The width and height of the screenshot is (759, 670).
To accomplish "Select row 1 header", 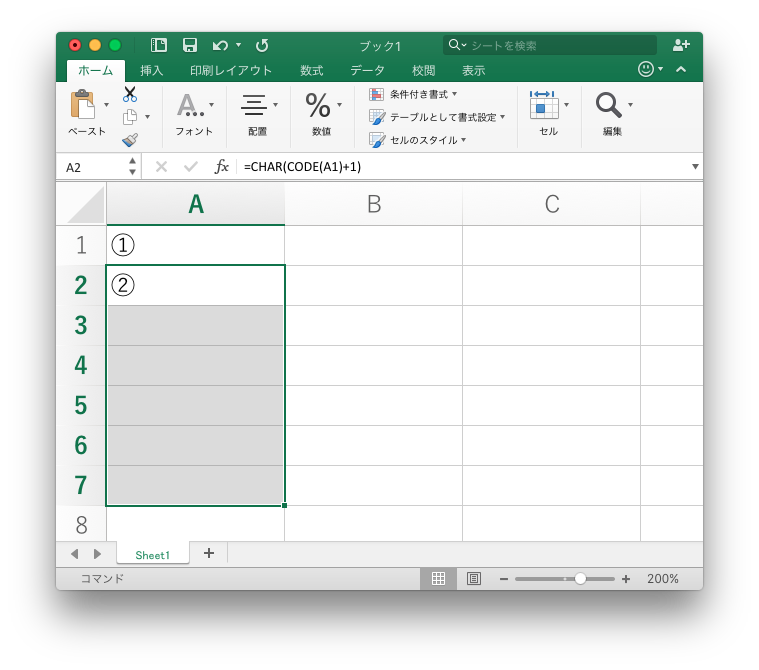I will click(81, 245).
